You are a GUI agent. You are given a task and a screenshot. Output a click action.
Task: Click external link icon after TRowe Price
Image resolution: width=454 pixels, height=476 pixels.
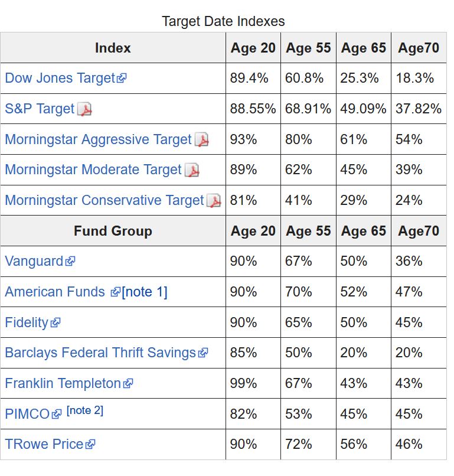(x=90, y=445)
